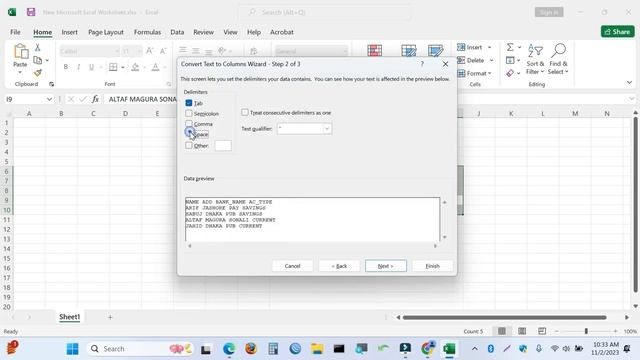
Task: Click the Find & Select magnifier icon
Action: point(558,51)
